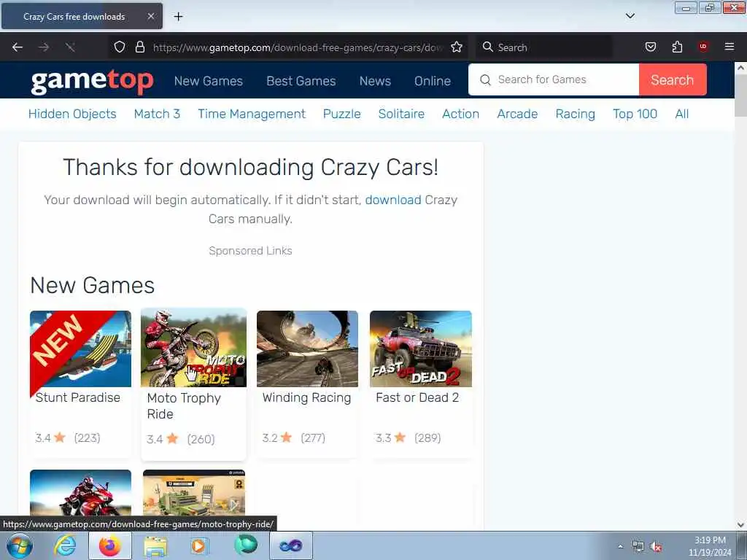The width and height of the screenshot is (747, 560).
Task: Open the Save to Pocket icon
Action: [650, 47]
